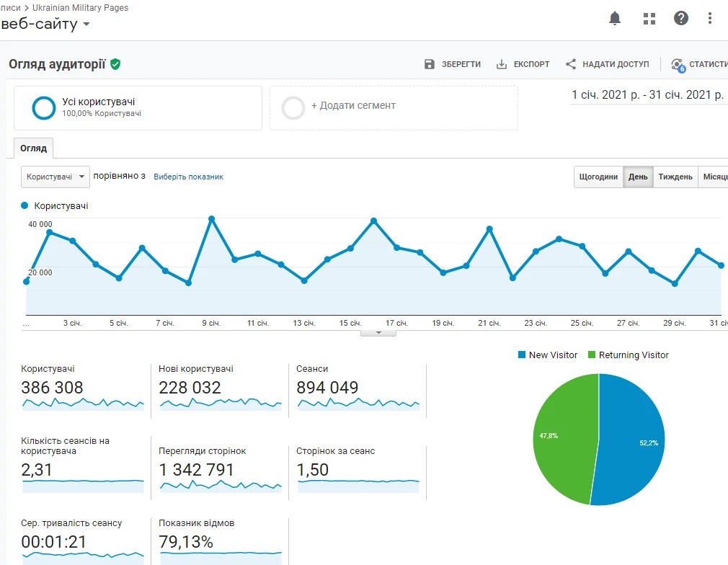Click the Виберіть показник link
Screen dimensions: 728x565
tap(188, 177)
